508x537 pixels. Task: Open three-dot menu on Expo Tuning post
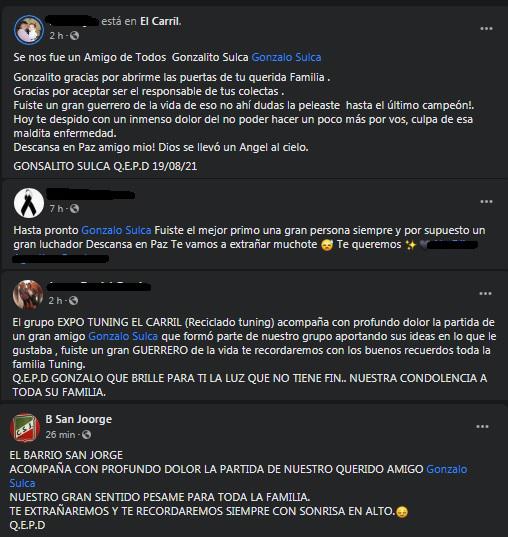[485, 294]
